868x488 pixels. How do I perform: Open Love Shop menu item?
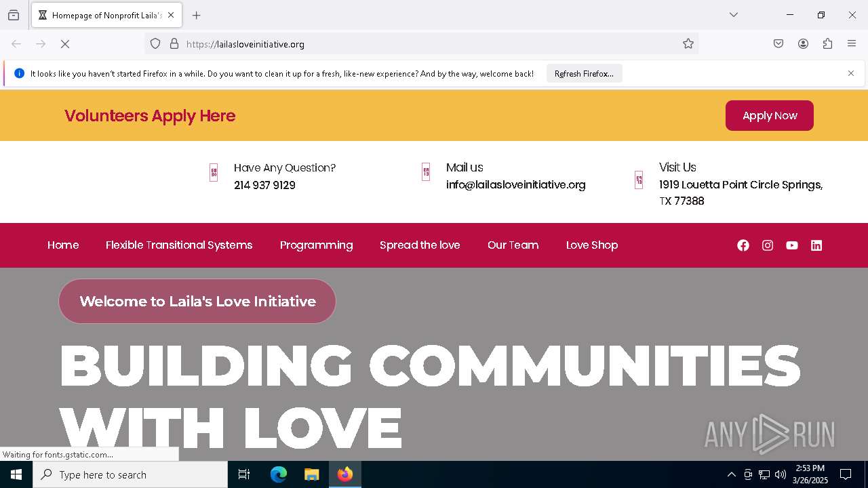click(592, 245)
